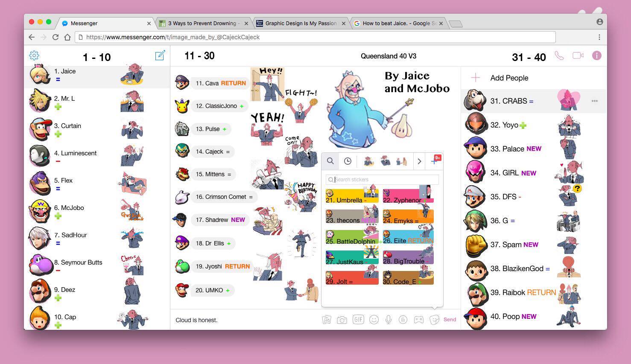
Task: Open the games controller icon
Action: pyautogui.click(x=419, y=320)
